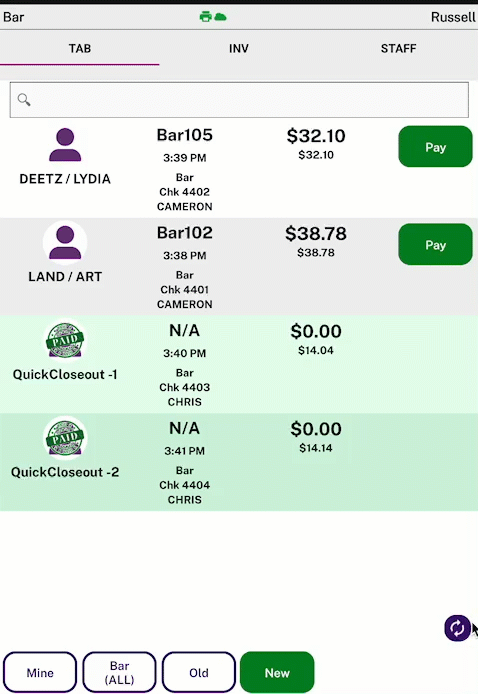Image resolution: width=478 pixels, height=694 pixels.
Task: Open QuickCloseout -2 PAID stamp icon
Action: (65, 438)
